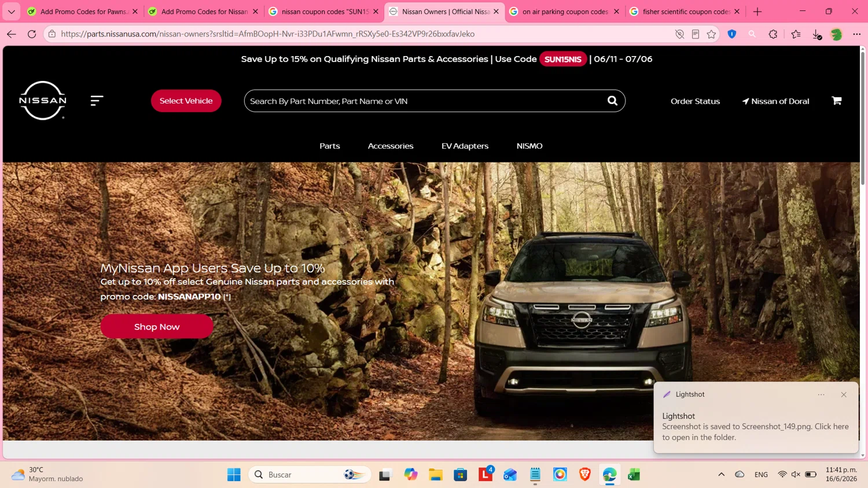
Task: Open browser extensions puzzle icon
Action: coord(773,34)
